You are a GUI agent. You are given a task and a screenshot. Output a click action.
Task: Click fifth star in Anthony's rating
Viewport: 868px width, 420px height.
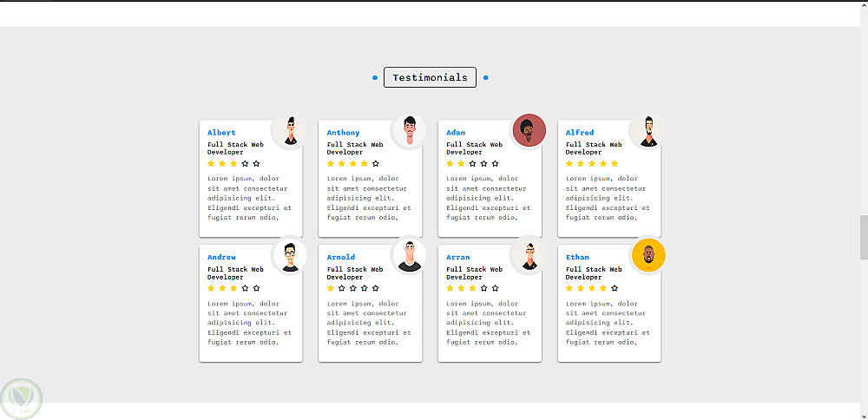(376, 163)
